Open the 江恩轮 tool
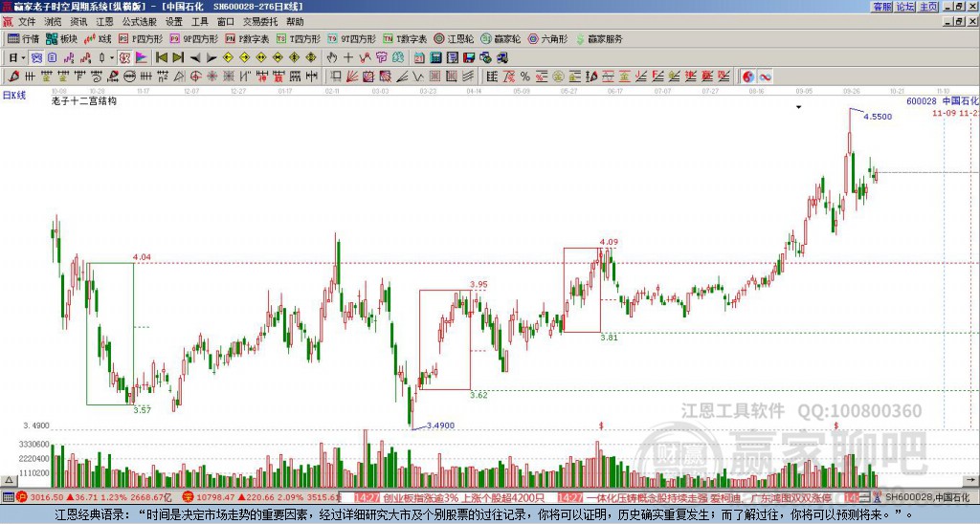 454,38
